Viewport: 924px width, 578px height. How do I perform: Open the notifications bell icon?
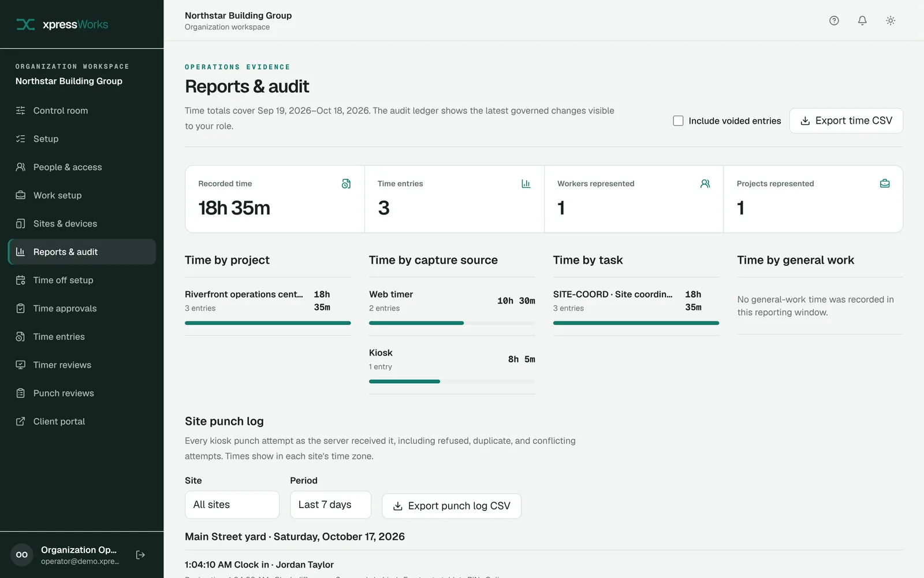pos(862,20)
